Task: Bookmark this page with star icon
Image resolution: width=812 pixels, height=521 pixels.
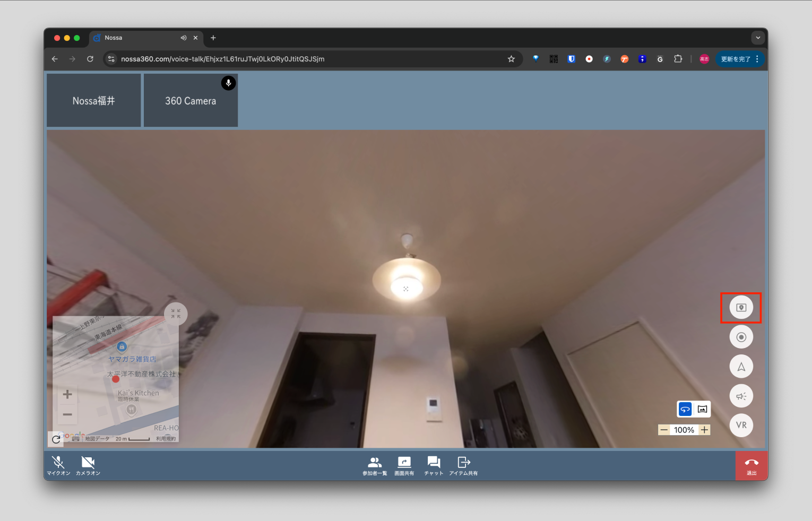Action: click(x=511, y=59)
